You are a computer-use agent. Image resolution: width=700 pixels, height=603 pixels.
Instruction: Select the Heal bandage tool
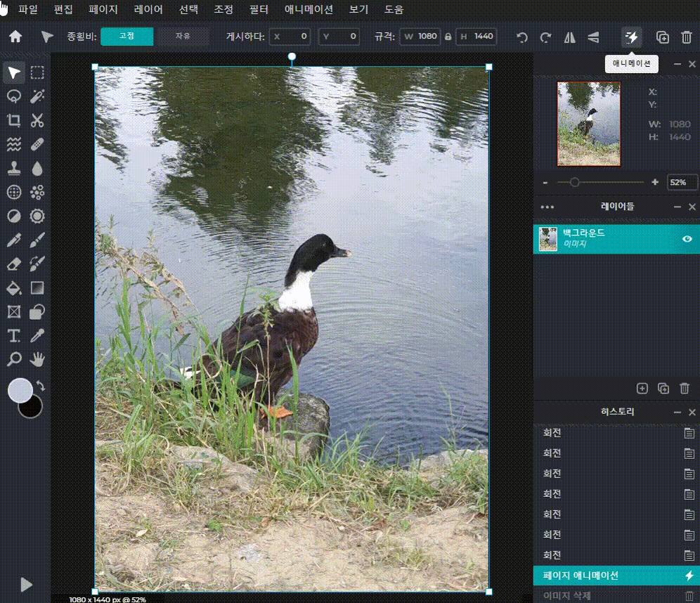37,144
